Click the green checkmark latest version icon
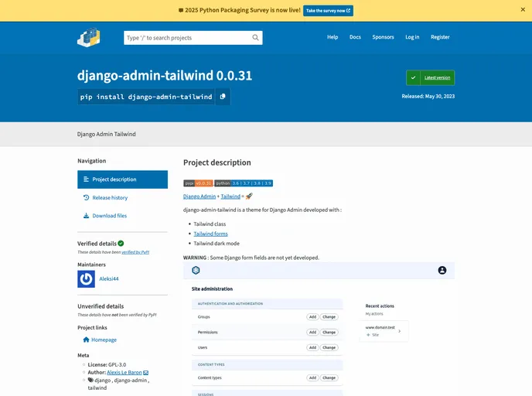This screenshot has width=532, height=396. tap(413, 77)
